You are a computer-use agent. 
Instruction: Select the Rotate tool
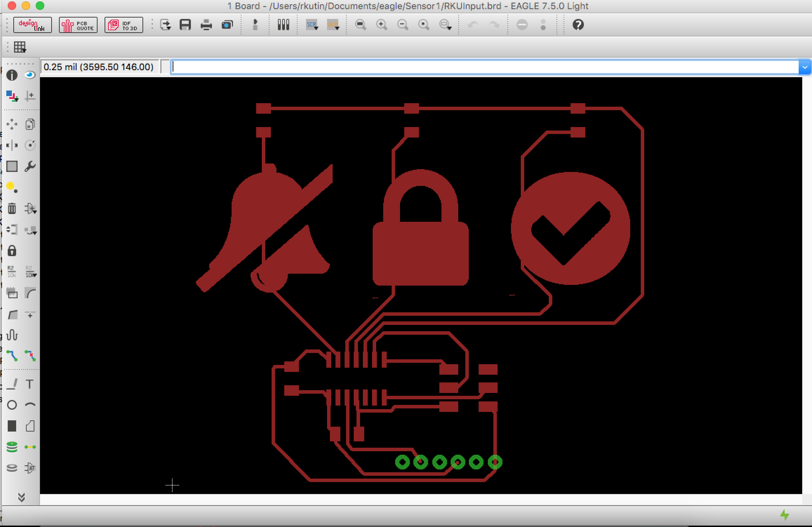click(x=30, y=145)
